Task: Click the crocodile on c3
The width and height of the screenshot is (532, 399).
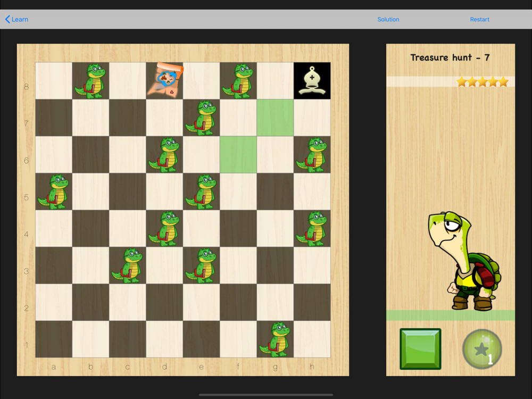Action: (128, 266)
